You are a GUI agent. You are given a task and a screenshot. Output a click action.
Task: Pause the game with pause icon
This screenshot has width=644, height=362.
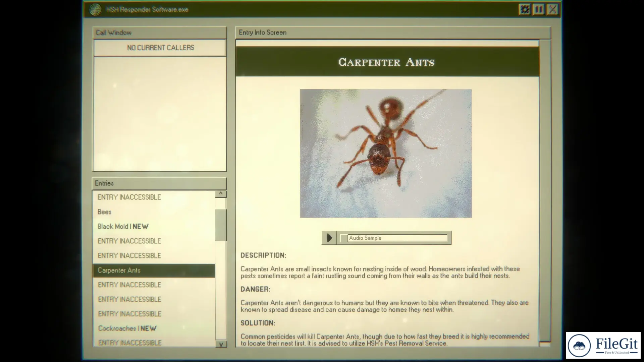539,9
